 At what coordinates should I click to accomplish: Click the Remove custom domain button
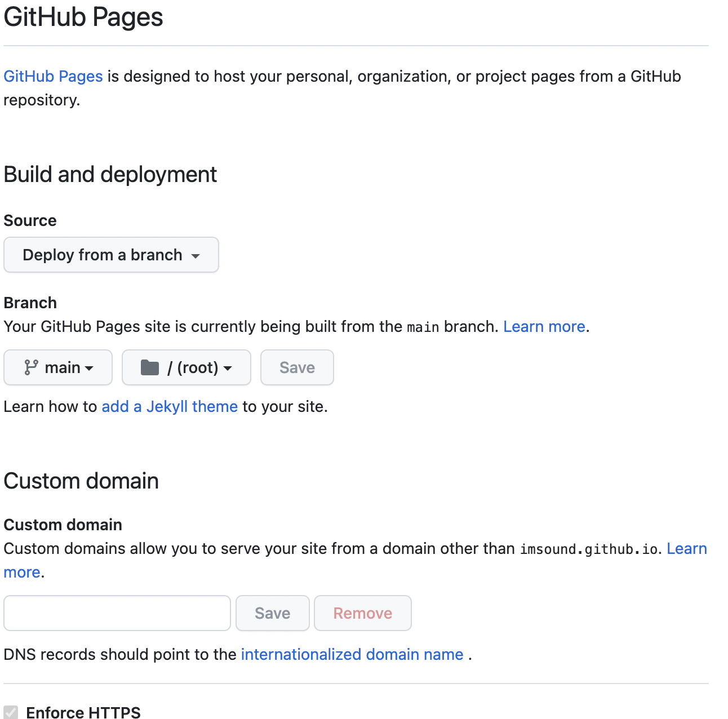click(363, 613)
